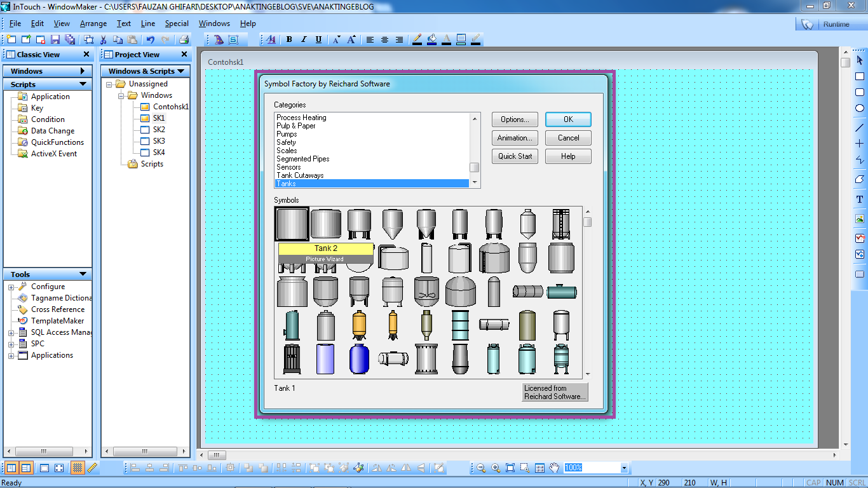Apply underline text formatting
The width and height of the screenshot is (868, 488).
point(318,39)
